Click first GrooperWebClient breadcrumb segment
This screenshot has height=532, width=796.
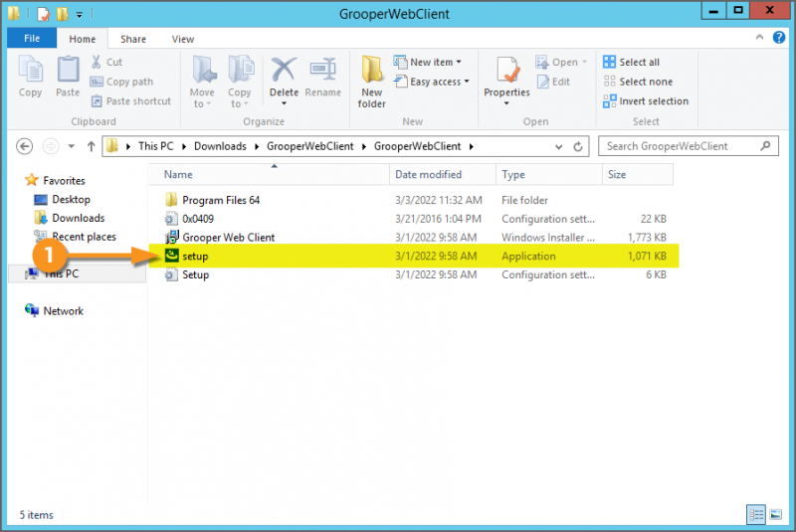(x=310, y=146)
